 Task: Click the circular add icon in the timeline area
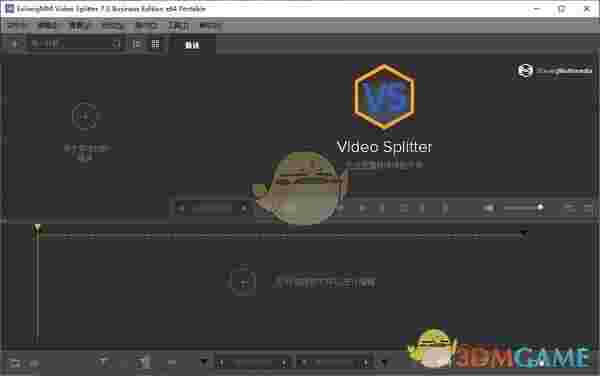point(243,282)
